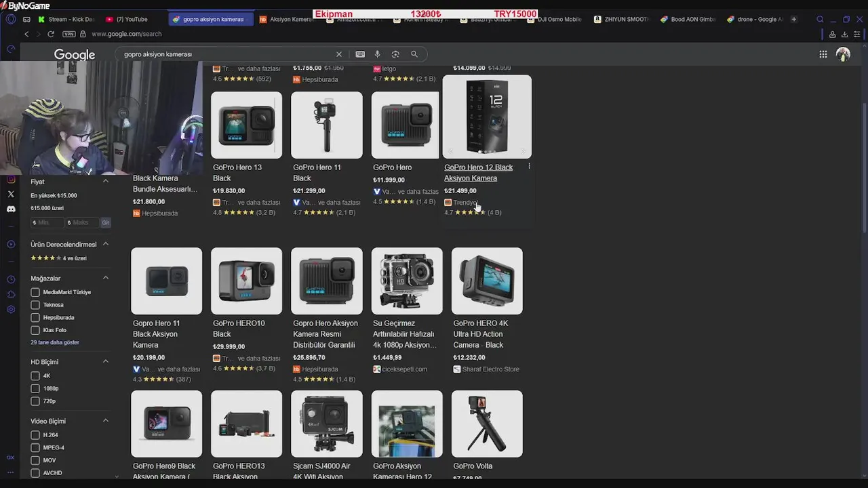Click the minimum price input

coord(47,222)
